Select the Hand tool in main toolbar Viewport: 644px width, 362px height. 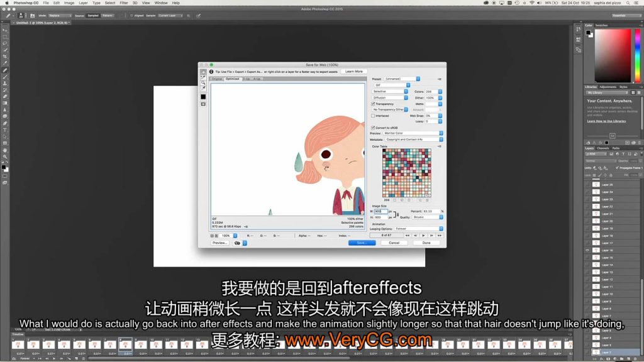click(x=5, y=150)
